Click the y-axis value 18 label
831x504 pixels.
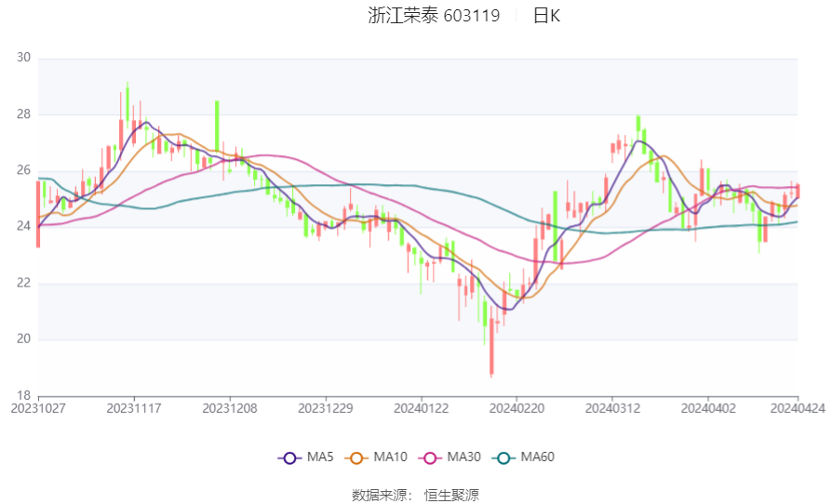click(23, 394)
